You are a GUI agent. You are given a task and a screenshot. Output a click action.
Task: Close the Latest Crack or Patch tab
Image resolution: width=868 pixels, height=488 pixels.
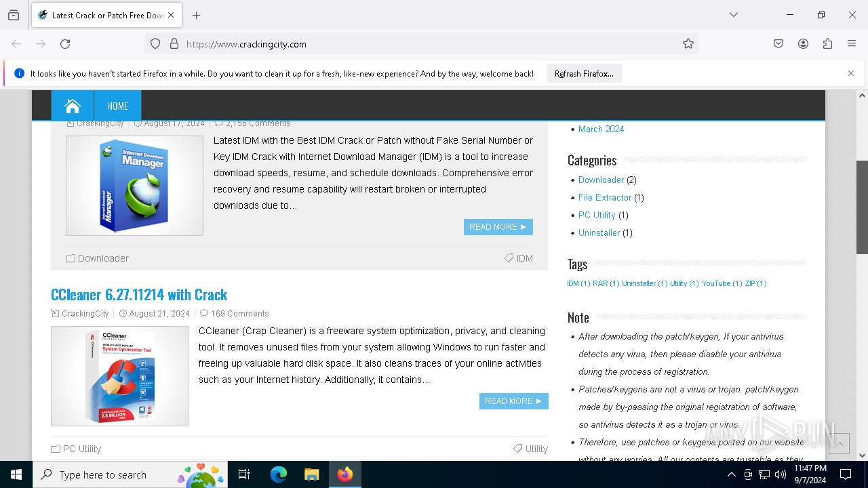tap(172, 15)
